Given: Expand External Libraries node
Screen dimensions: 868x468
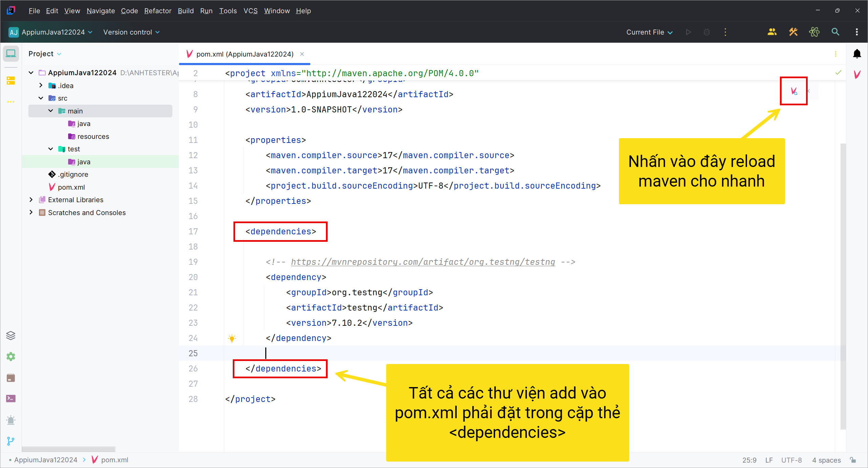Looking at the screenshot, I should pyautogui.click(x=31, y=200).
